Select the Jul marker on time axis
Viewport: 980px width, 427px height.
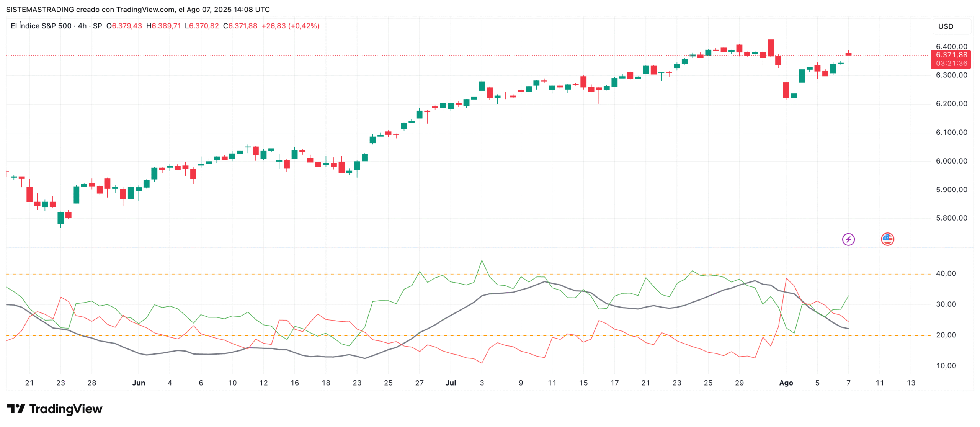coord(451,383)
